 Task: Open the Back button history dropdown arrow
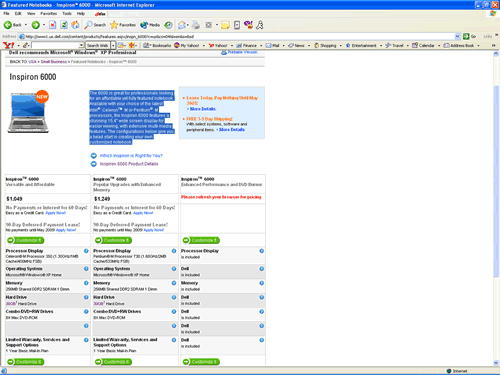tap(26, 25)
